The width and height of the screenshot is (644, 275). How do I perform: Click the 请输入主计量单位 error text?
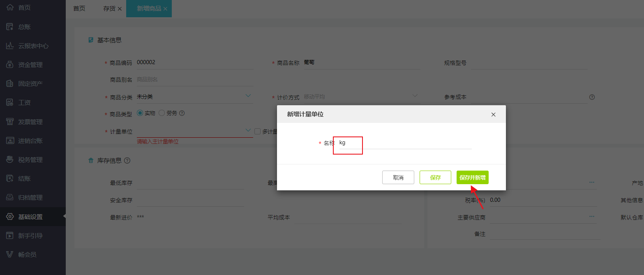pyautogui.click(x=158, y=141)
